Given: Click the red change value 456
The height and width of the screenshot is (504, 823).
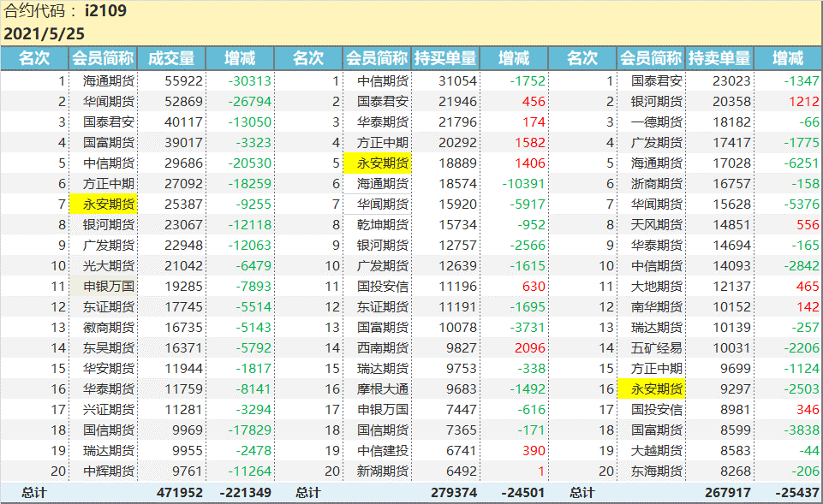Looking at the screenshot, I should 534,102.
